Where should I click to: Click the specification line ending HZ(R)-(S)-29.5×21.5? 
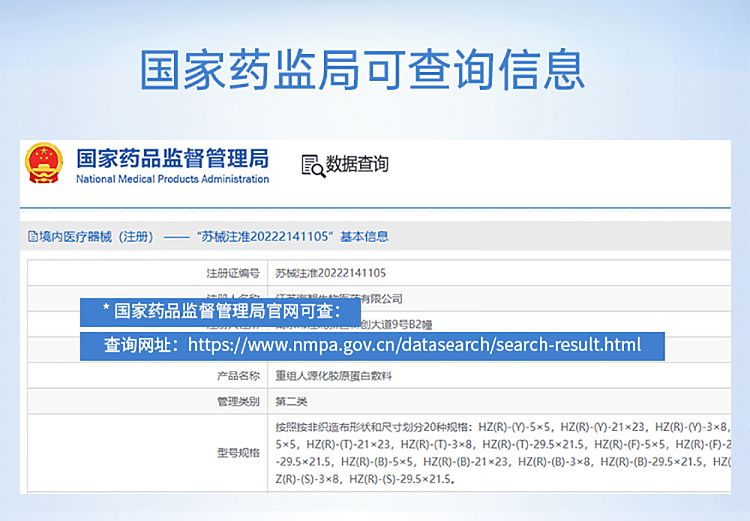(365, 479)
